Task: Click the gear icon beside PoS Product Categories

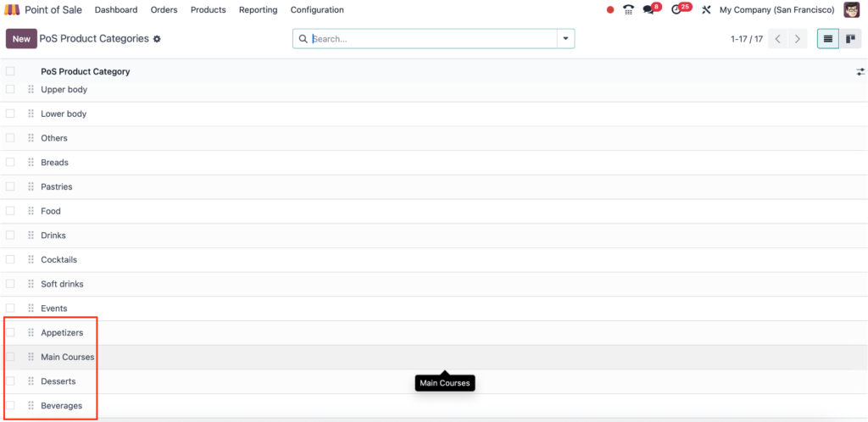Action: [x=157, y=39]
